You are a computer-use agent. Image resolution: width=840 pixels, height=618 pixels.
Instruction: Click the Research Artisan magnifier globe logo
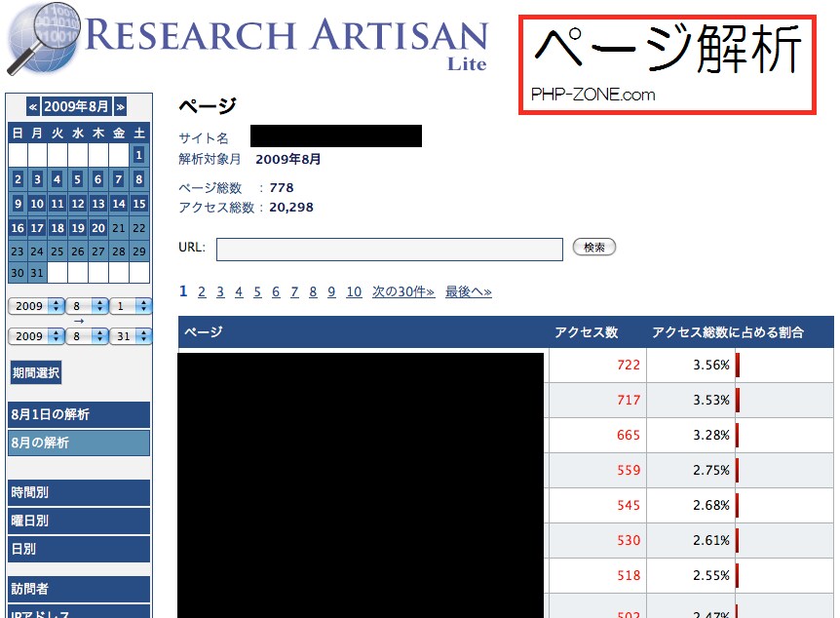tap(43, 39)
